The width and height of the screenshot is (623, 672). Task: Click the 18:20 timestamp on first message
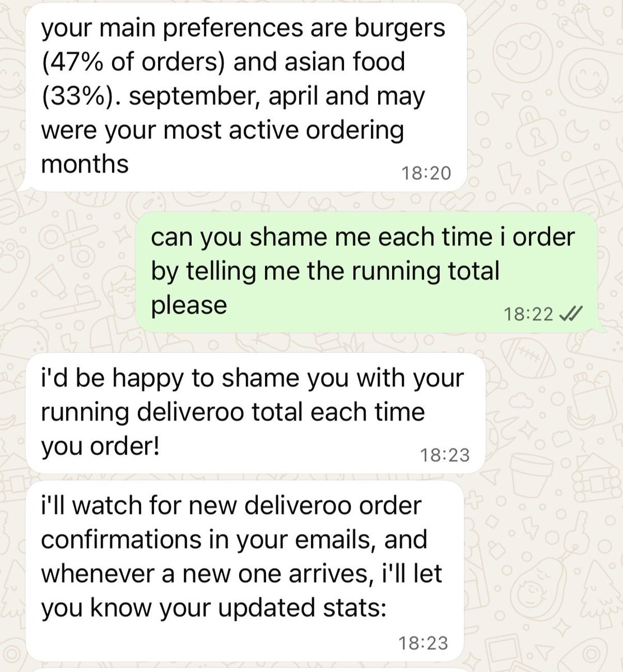point(426,174)
